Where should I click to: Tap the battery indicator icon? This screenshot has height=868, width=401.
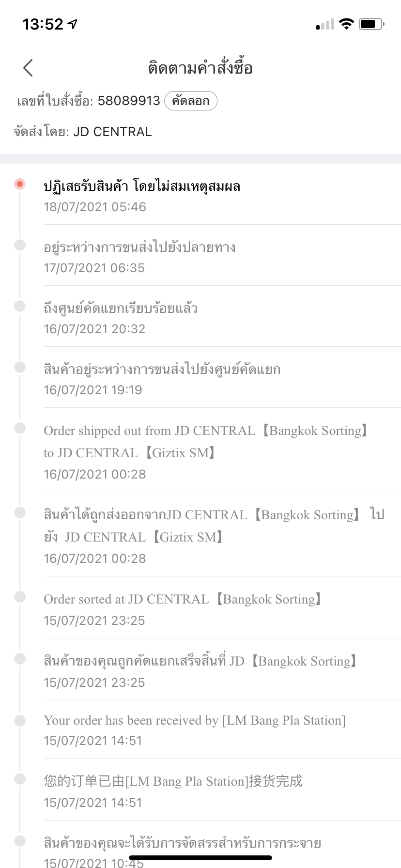pos(371,24)
